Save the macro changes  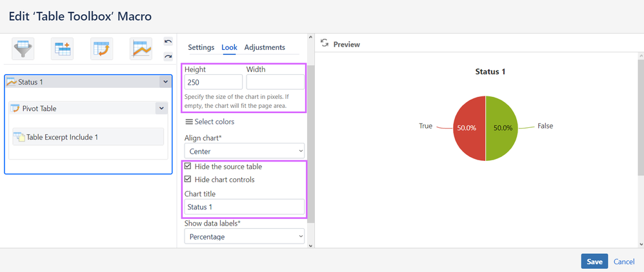click(594, 261)
